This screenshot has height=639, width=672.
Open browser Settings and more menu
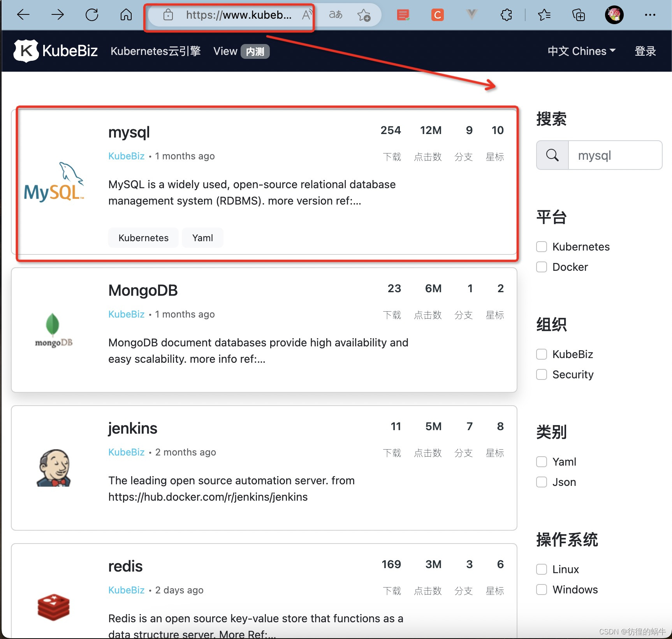[x=650, y=15]
